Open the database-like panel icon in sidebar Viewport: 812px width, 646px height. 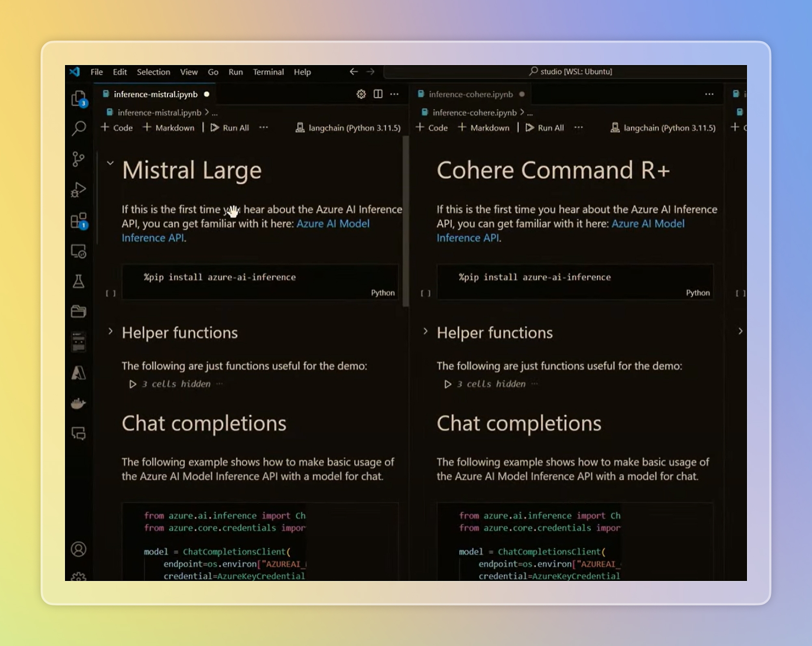[x=78, y=342]
